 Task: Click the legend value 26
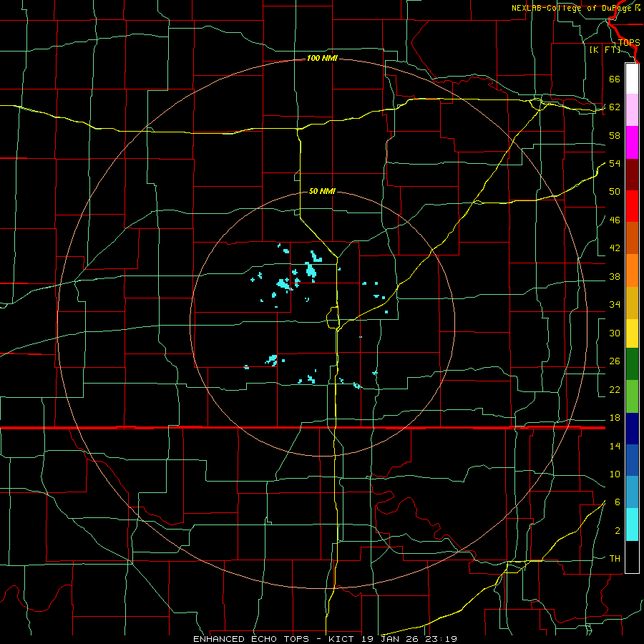615,361
